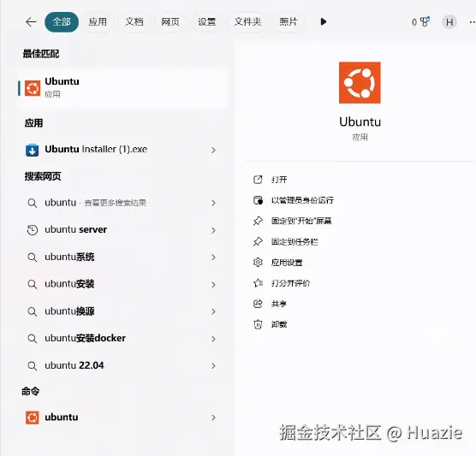The image size is (476, 456).
Task: Expand the ubuntu安装 chevron
Action: click(x=213, y=285)
